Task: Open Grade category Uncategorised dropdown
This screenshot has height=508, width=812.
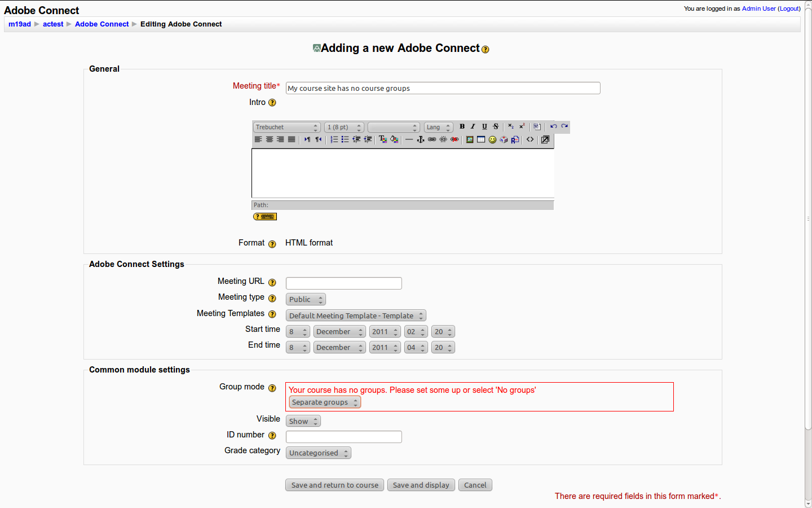Action: (x=319, y=453)
